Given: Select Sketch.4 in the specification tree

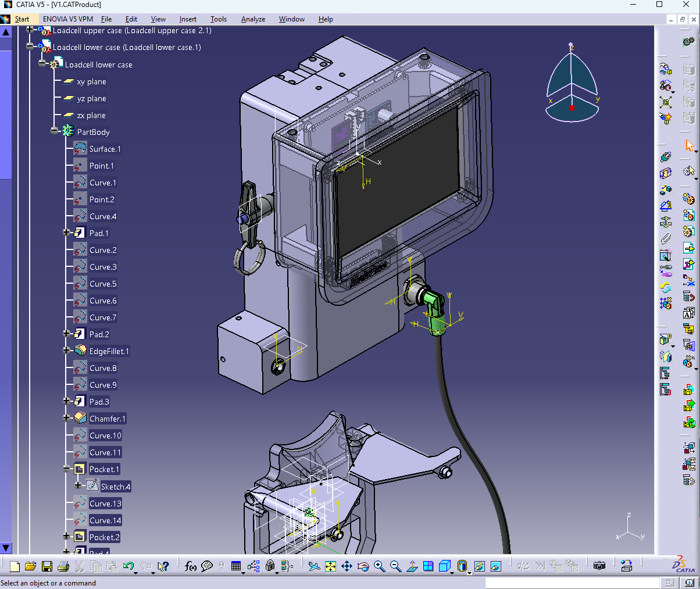Looking at the screenshot, I should [x=115, y=486].
